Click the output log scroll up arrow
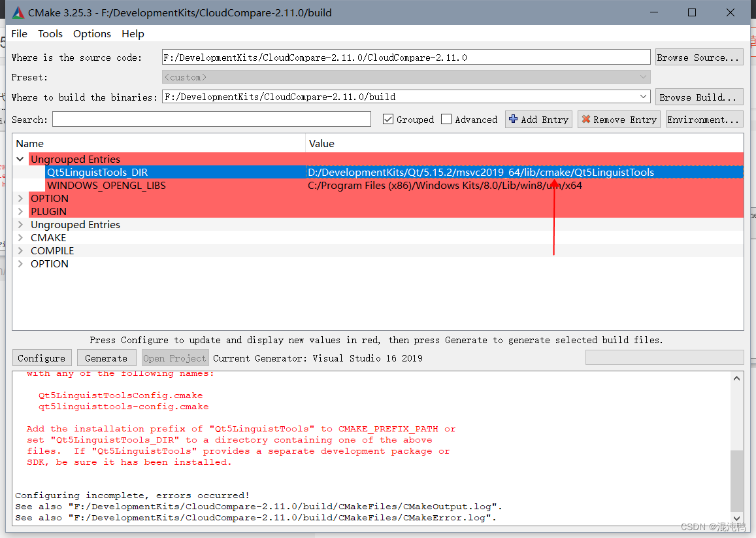Screen dimensions: 756x538 click(x=736, y=378)
